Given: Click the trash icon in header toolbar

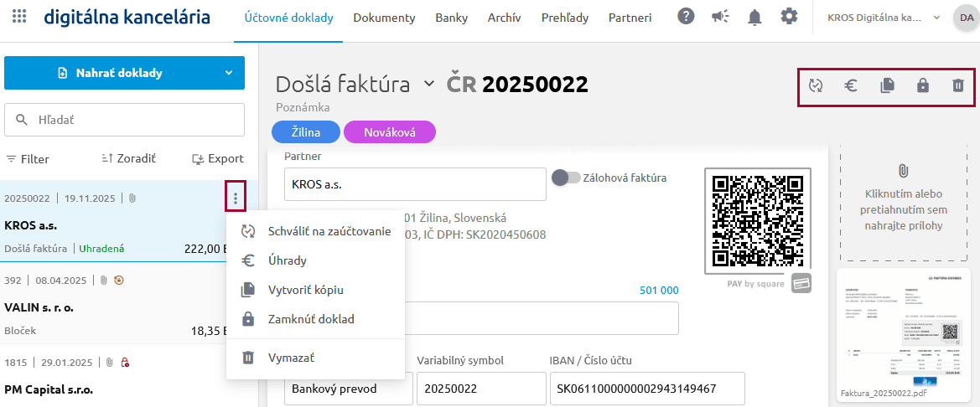Looking at the screenshot, I should pos(958,85).
